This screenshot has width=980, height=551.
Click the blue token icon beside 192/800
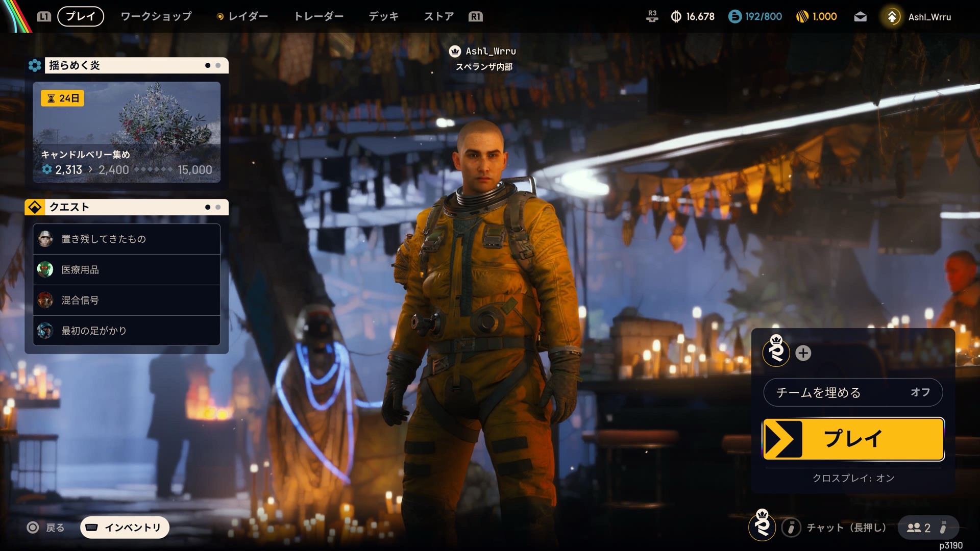tap(734, 17)
